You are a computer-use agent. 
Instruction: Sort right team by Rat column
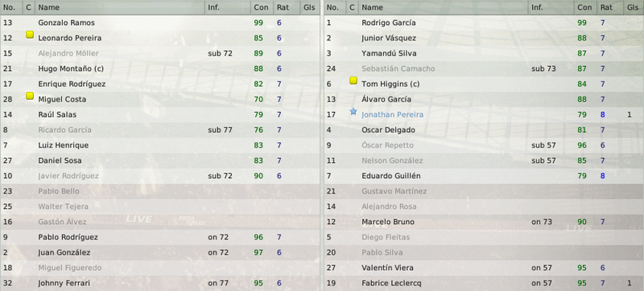[607, 7]
